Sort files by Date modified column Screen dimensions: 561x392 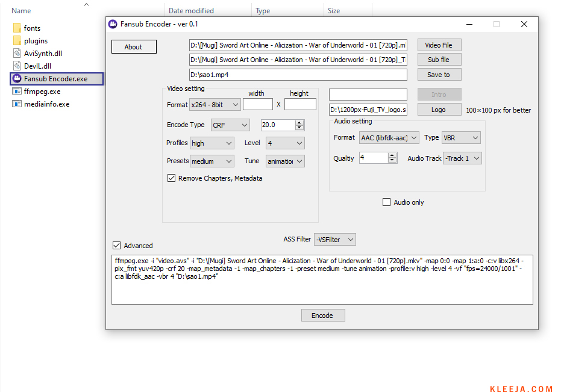191,11
